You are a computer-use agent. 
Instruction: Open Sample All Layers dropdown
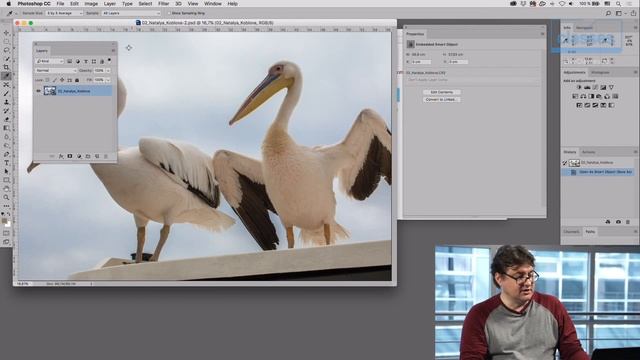[x=131, y=13]
